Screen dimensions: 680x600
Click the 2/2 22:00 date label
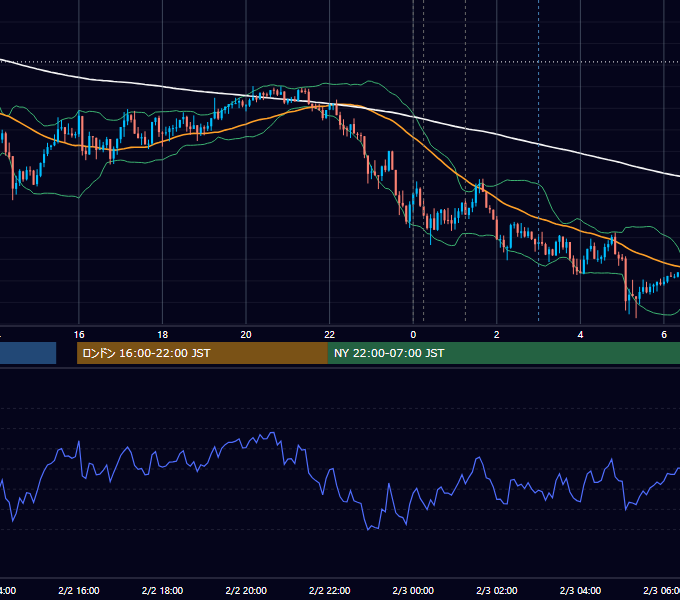coord(330,591)
